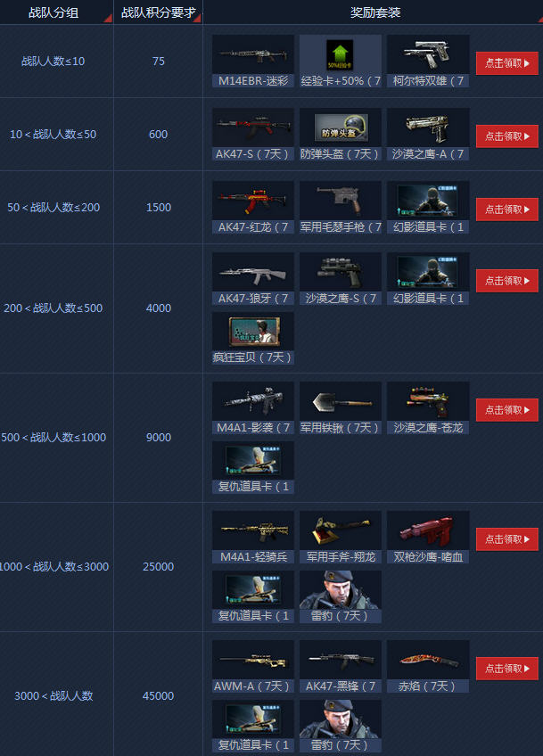Claim the 9000 points tier reward
543x756 pixels.
pyautogui.click(x=506, y=410)
